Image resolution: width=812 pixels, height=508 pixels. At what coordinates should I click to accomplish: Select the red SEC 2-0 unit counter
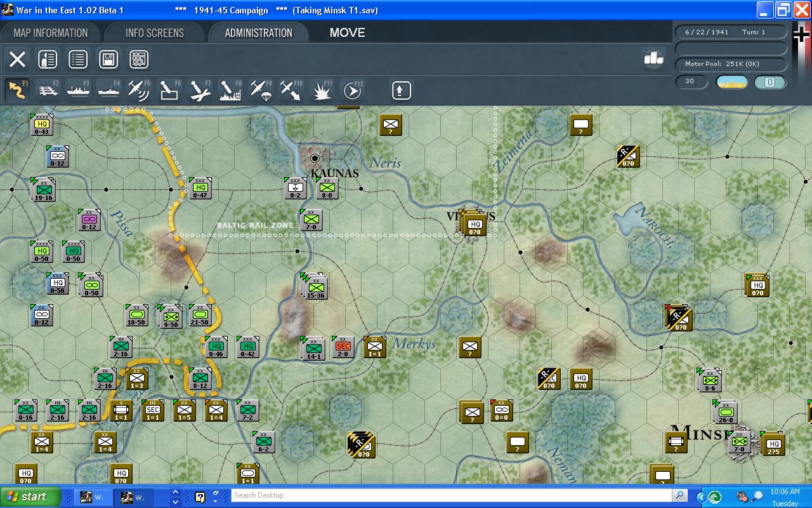343,347
